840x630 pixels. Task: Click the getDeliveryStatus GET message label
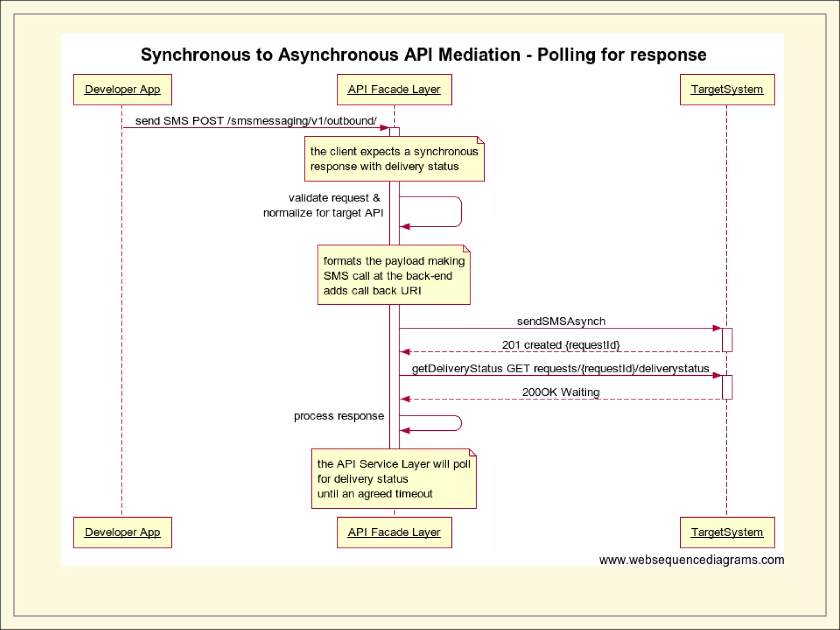coord(560,368)
